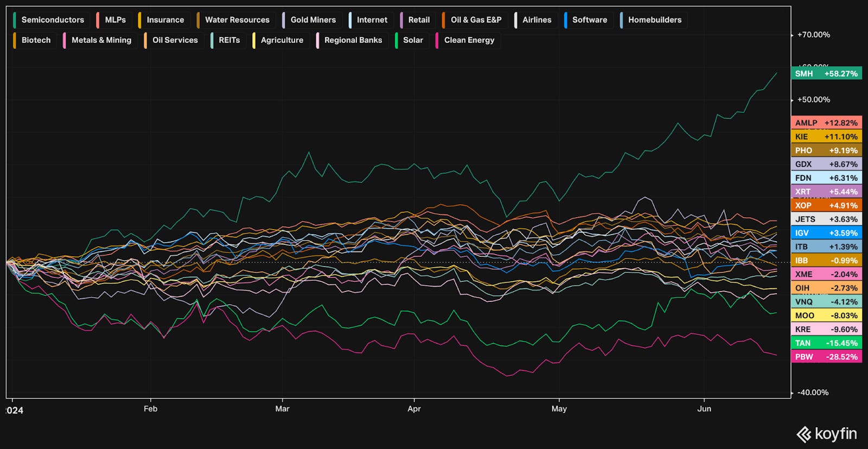Click the +50.00% y-axis label
868x449 pixels.
(813, 100)
